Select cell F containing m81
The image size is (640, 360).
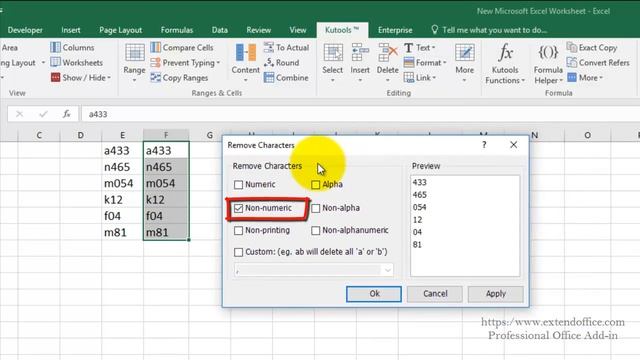coord(166,232)
